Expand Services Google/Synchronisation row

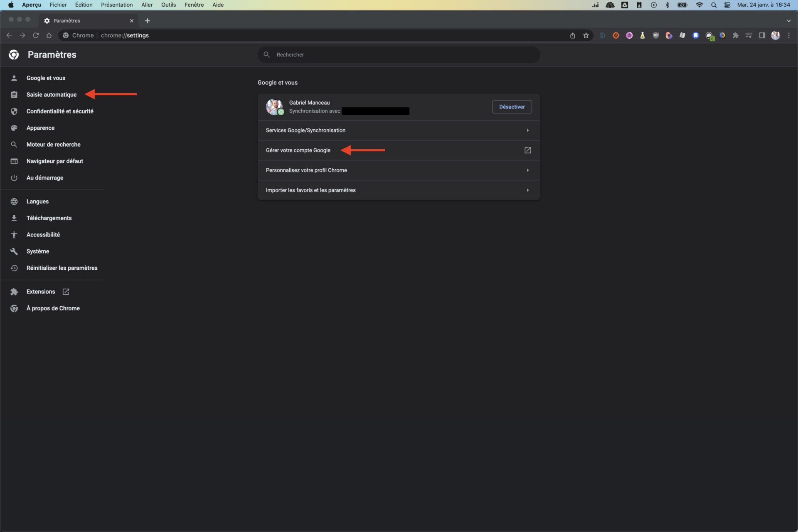point(399,131)
